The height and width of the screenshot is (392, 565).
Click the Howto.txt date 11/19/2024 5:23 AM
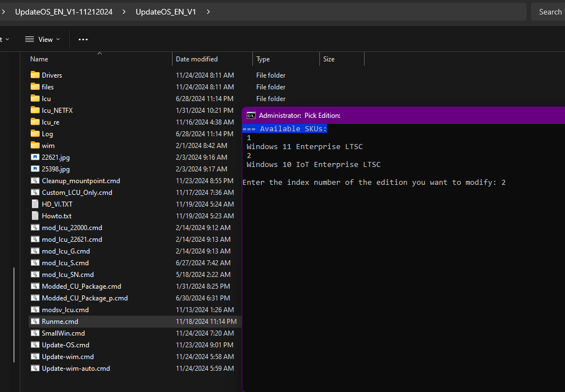[x=205, y=216]
